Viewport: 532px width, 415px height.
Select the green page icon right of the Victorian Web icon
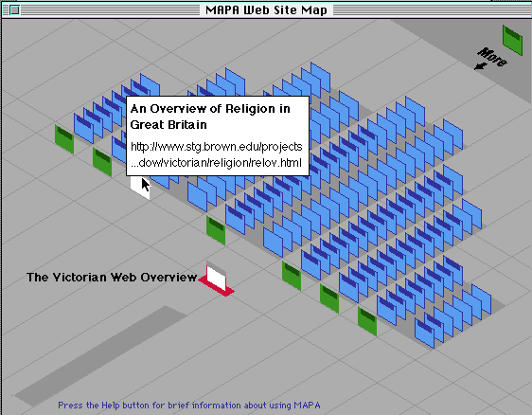(292, 276)
